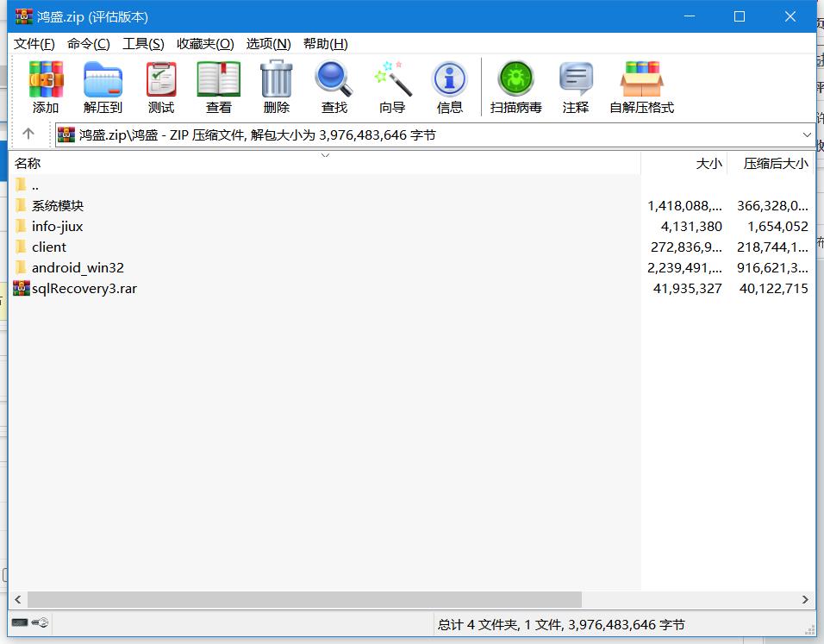Select the android_win32 folder

78,268
